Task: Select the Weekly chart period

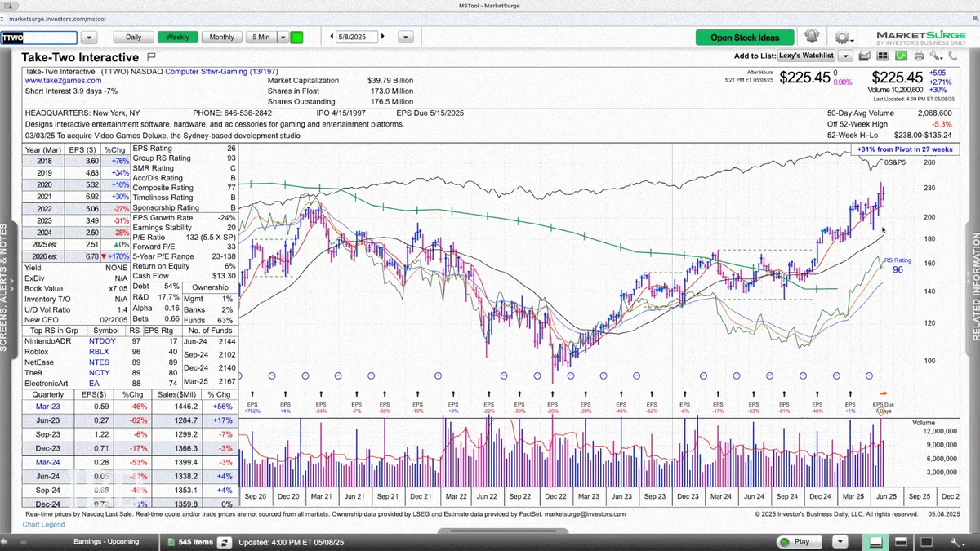Action: pos(177,37)
